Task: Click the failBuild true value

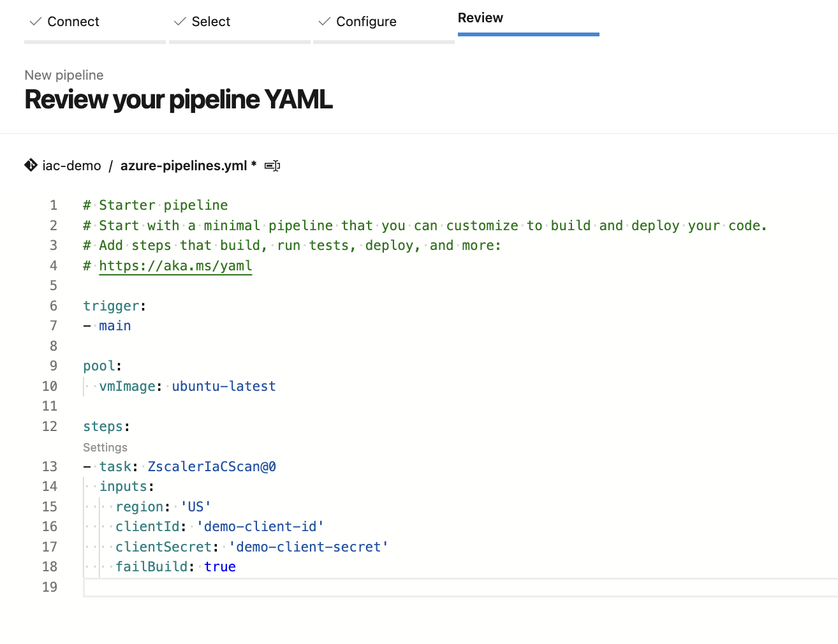Action: click(220, 567)
